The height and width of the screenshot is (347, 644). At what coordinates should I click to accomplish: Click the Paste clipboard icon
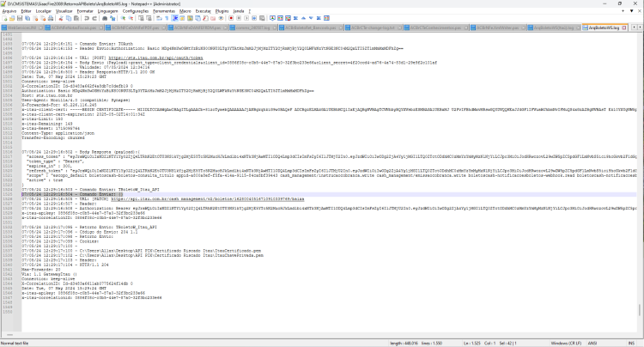coord(76,18)
